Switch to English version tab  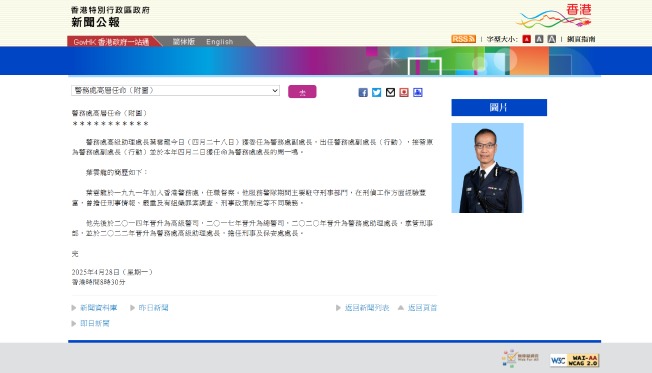220,42
